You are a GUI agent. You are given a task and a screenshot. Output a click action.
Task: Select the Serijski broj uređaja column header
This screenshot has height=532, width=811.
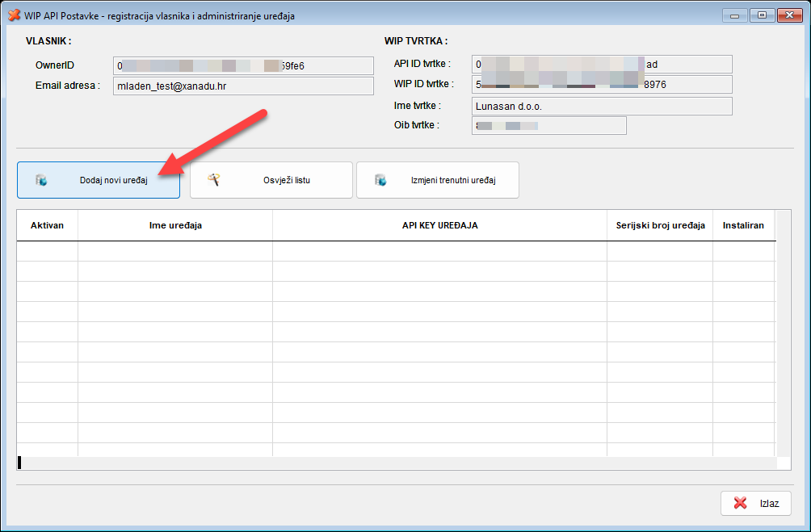pyautogui.click(x=660, y=225)
